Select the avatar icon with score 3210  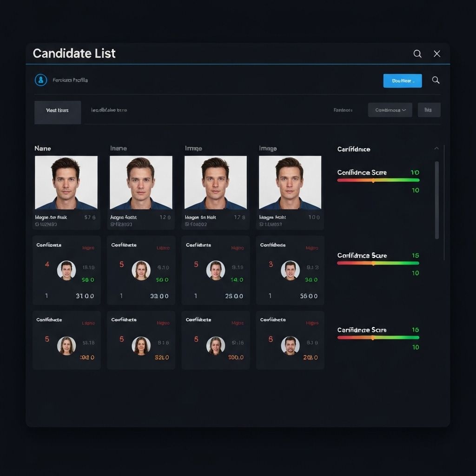pos(141,345)
